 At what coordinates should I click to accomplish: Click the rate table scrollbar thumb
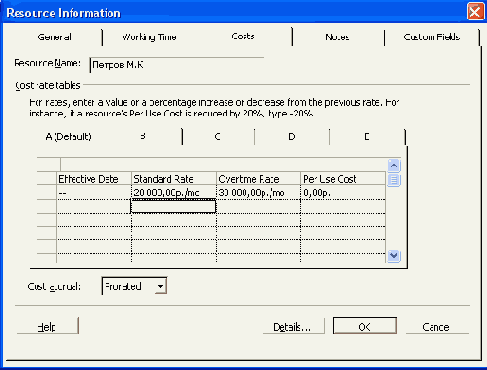point(394,180)
